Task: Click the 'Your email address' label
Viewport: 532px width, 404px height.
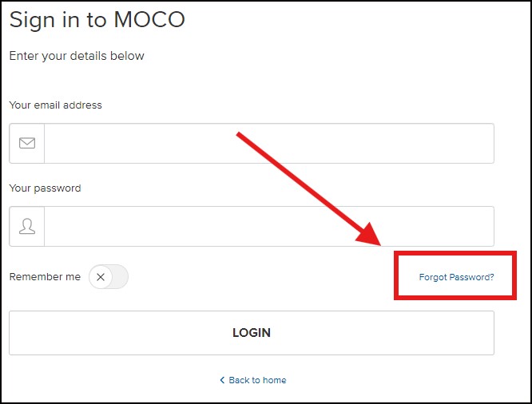Action: tap(55, 105)
